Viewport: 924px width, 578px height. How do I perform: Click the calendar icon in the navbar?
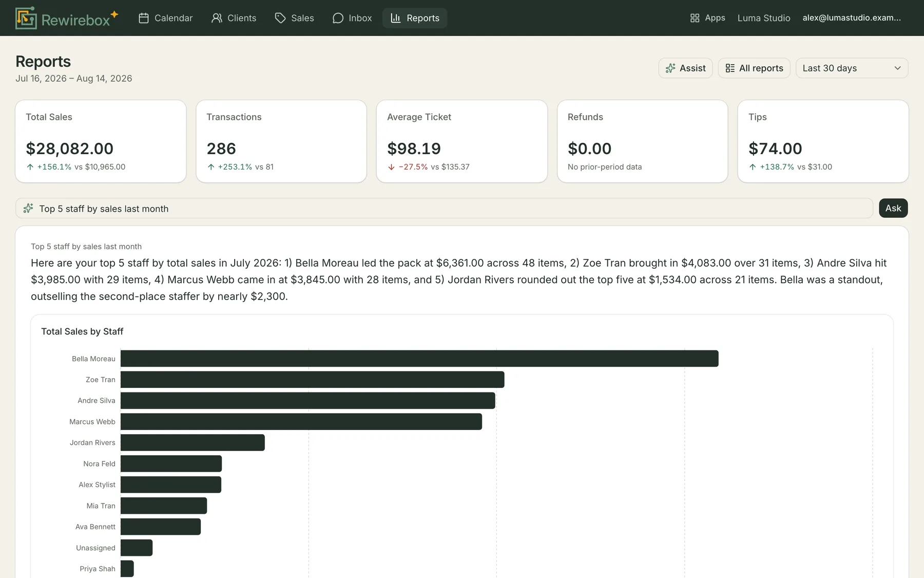click(144, 18)
